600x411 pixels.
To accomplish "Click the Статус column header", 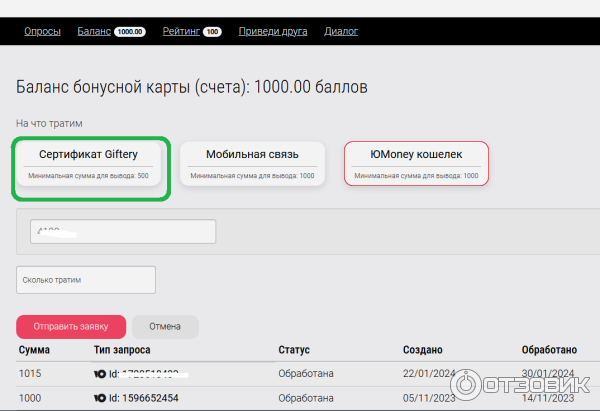I will (x=294, y=350).
